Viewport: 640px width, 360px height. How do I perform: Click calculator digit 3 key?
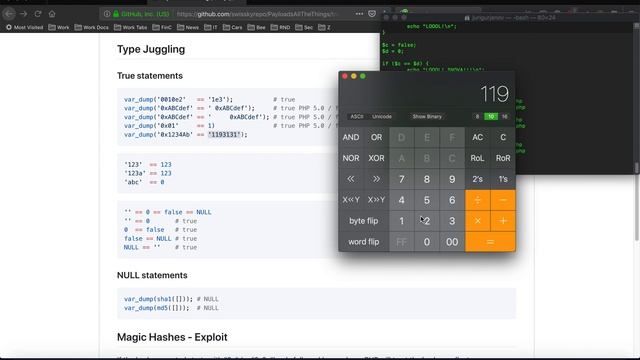point(452,221)
